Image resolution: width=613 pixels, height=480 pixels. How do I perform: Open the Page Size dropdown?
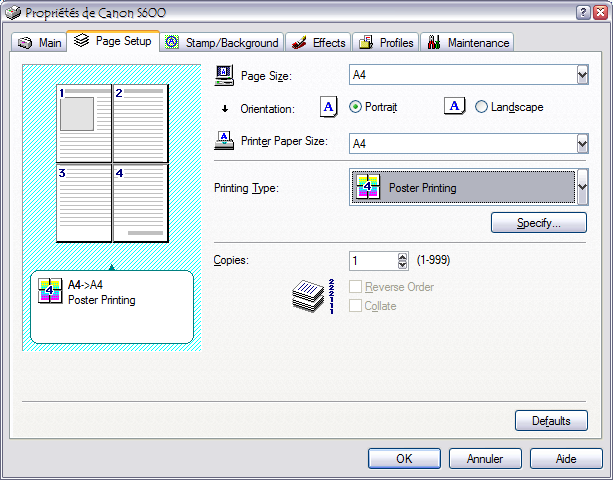click(583, 75)
